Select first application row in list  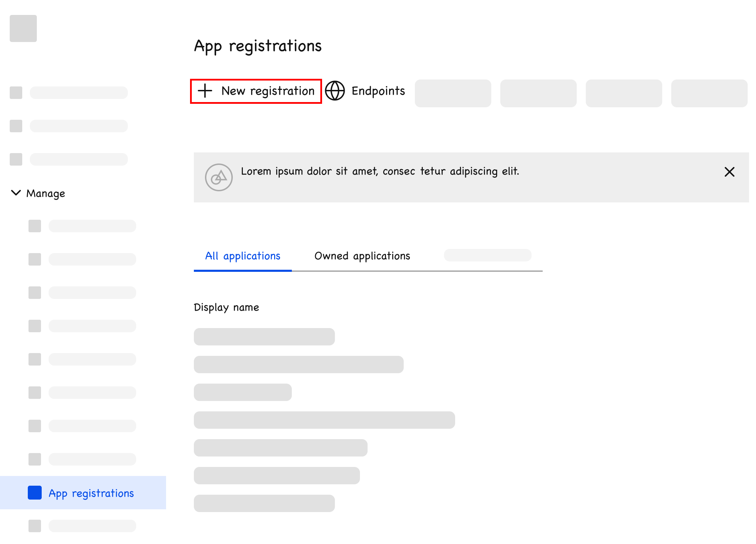click(x=264, y=337)
